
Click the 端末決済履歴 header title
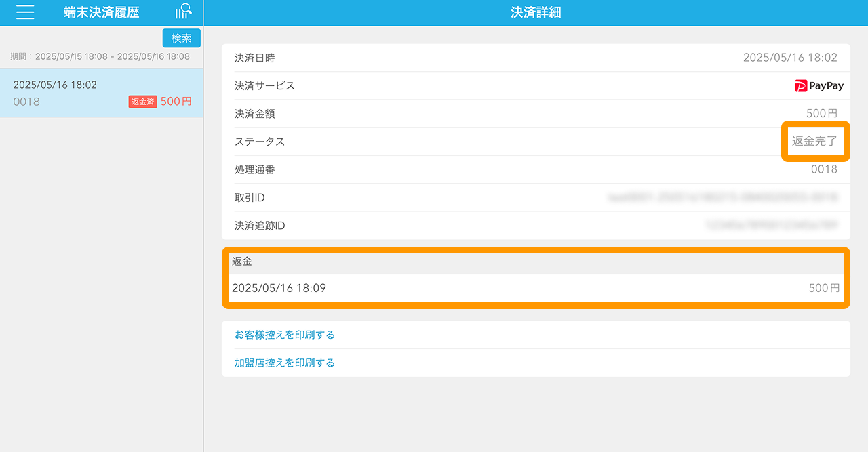pyautogui.click(x=102, y=12)
